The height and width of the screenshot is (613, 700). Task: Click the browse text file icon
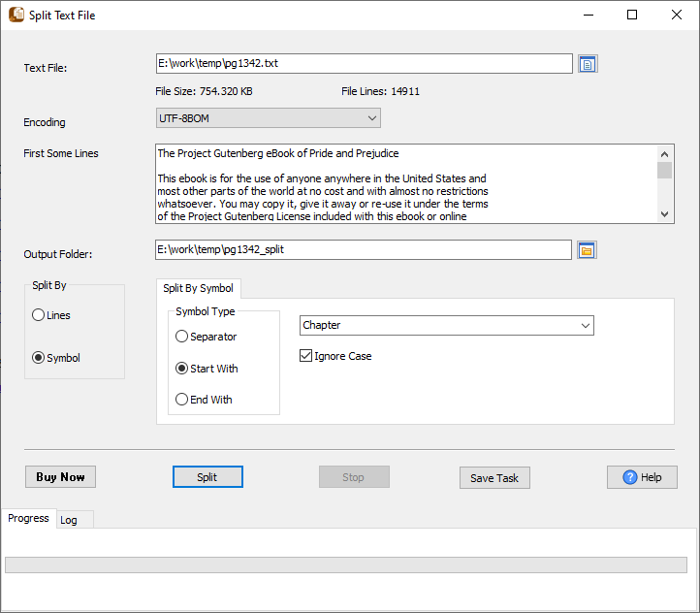(x=588, y=64)
